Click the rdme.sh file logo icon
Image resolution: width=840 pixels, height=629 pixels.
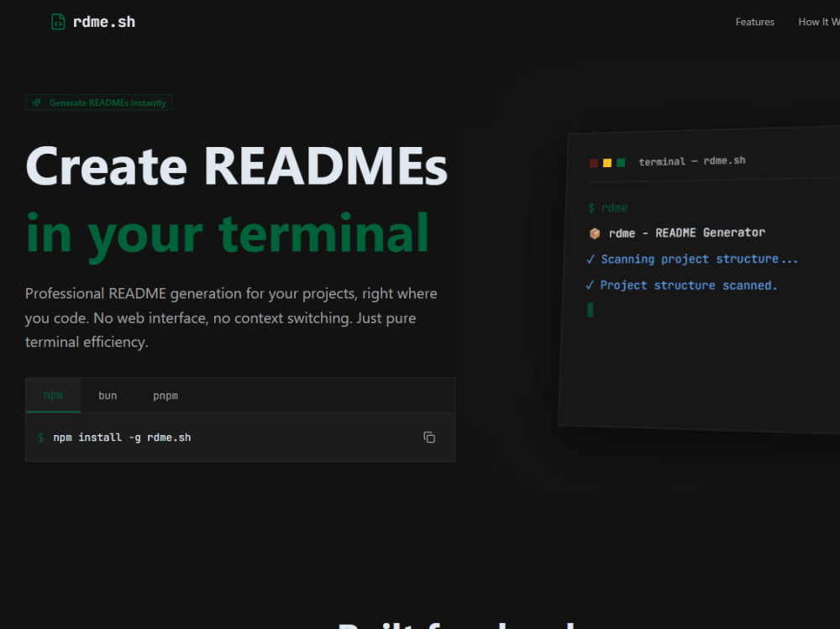tap(58, 22)
